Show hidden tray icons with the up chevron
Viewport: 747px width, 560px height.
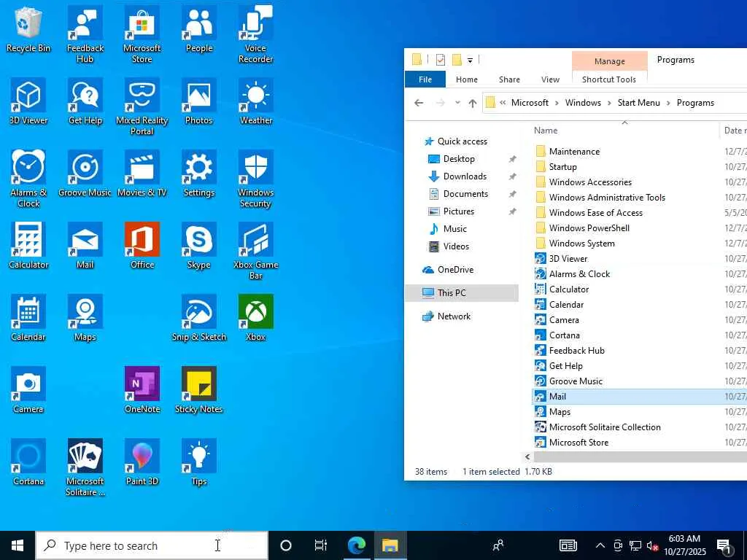(600, 545)
